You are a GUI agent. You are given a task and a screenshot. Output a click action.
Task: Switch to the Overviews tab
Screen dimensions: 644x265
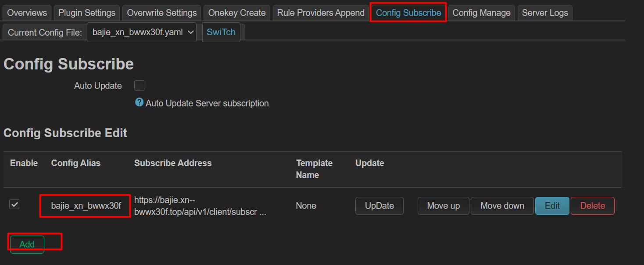[27, 13]
